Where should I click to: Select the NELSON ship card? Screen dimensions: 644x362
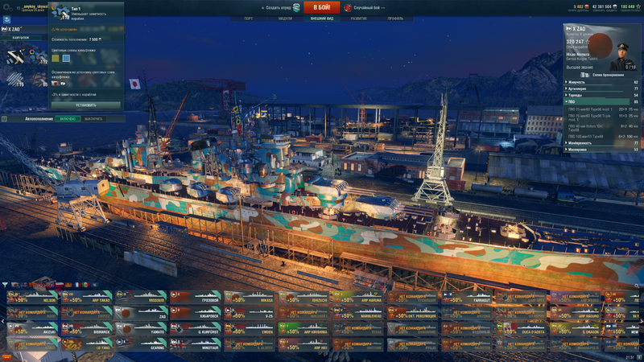point(32,297)
